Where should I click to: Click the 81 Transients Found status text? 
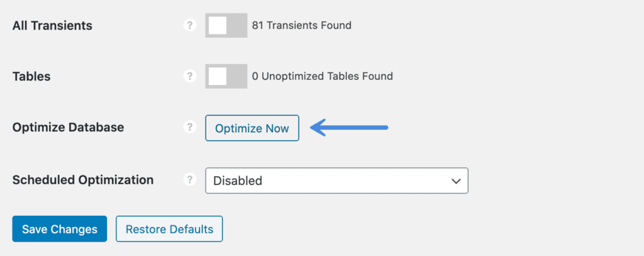tap(301, 26)
